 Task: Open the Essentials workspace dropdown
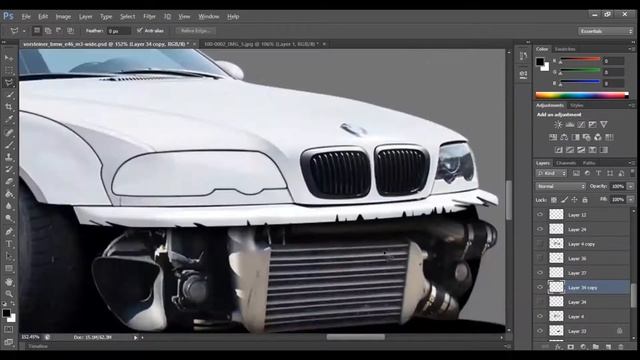click(605, 31)
